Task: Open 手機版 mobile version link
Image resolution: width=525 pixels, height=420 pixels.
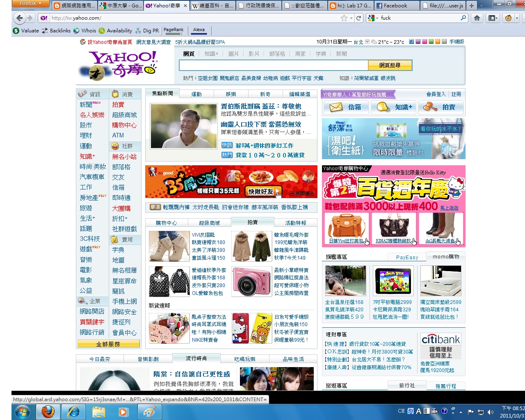Action: 457,42
